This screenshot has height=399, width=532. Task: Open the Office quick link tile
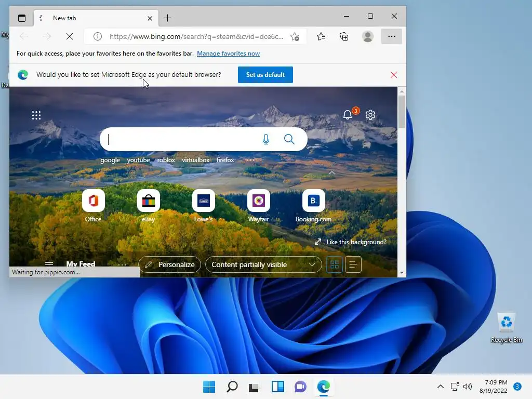[94, 206]
